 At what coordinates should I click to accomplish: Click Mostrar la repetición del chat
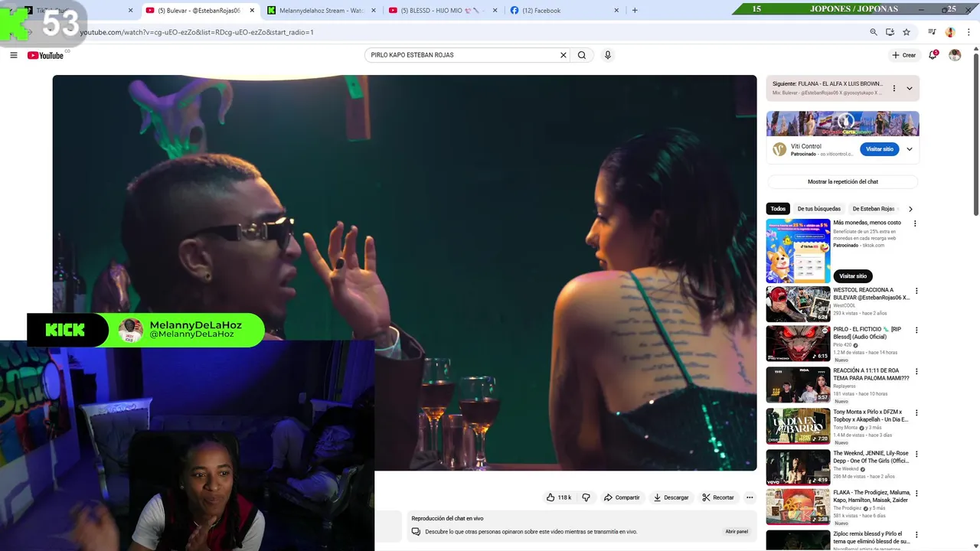pos(842,182)
